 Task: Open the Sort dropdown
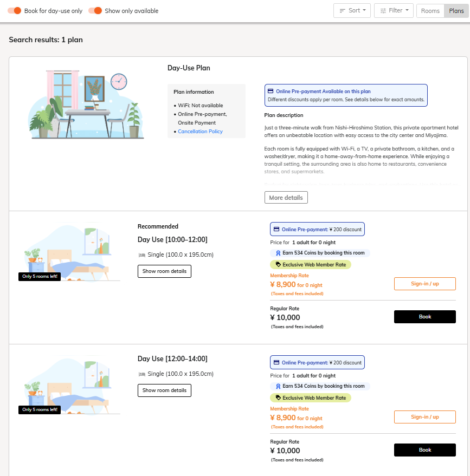click(352, 11)
